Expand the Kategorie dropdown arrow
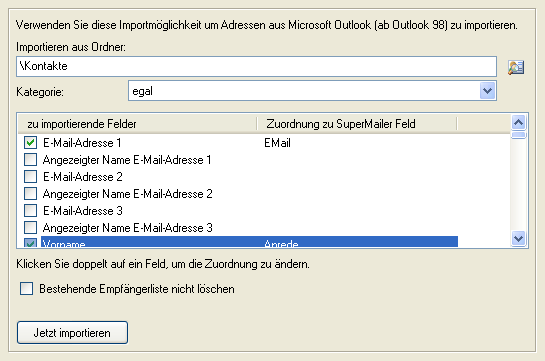 point(487,91)
